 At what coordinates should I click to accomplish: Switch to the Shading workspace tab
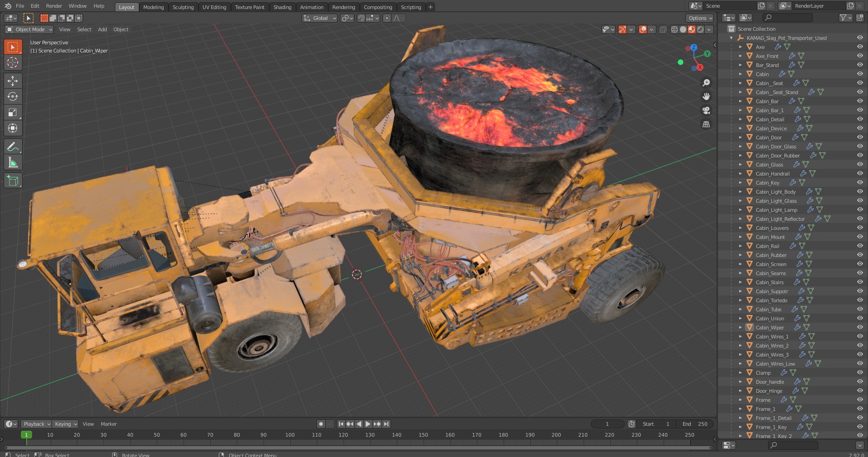point(282,7)
